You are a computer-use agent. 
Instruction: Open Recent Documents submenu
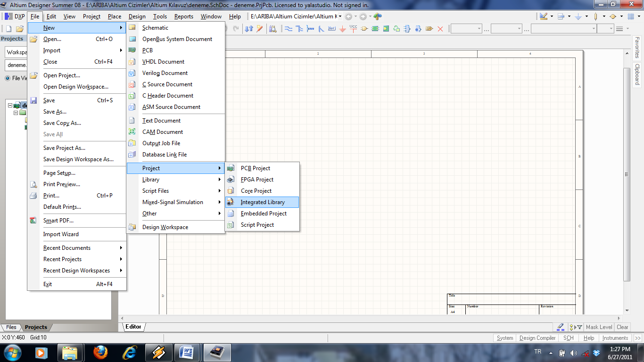tap(77, 248)
